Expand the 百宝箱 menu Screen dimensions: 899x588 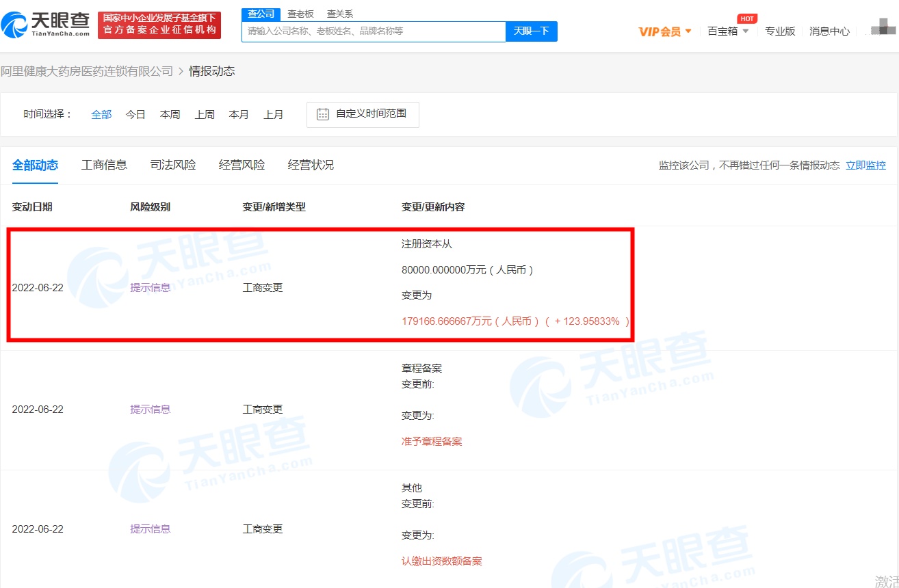[728, 31]
